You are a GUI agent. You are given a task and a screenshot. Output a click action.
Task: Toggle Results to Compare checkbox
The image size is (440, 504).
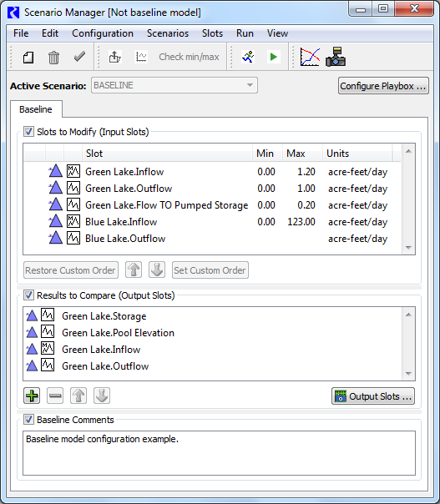28,295
